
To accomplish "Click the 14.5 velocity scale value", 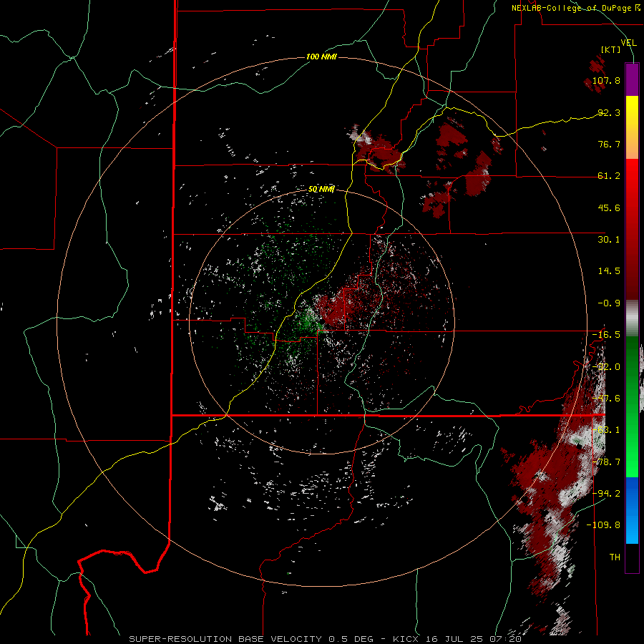I will click(x=609, y=271).
